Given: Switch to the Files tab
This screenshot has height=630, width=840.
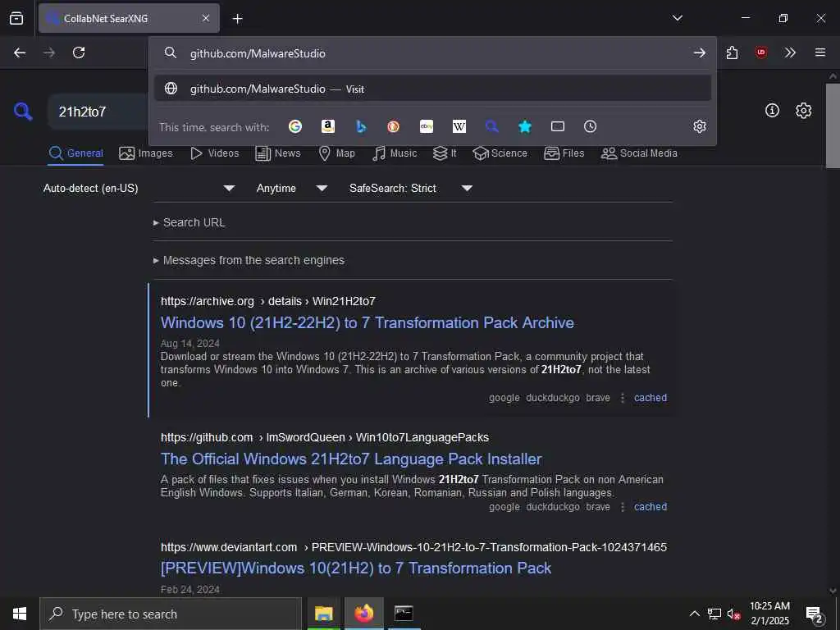Looking at the screenshot, I should (564, 153).
